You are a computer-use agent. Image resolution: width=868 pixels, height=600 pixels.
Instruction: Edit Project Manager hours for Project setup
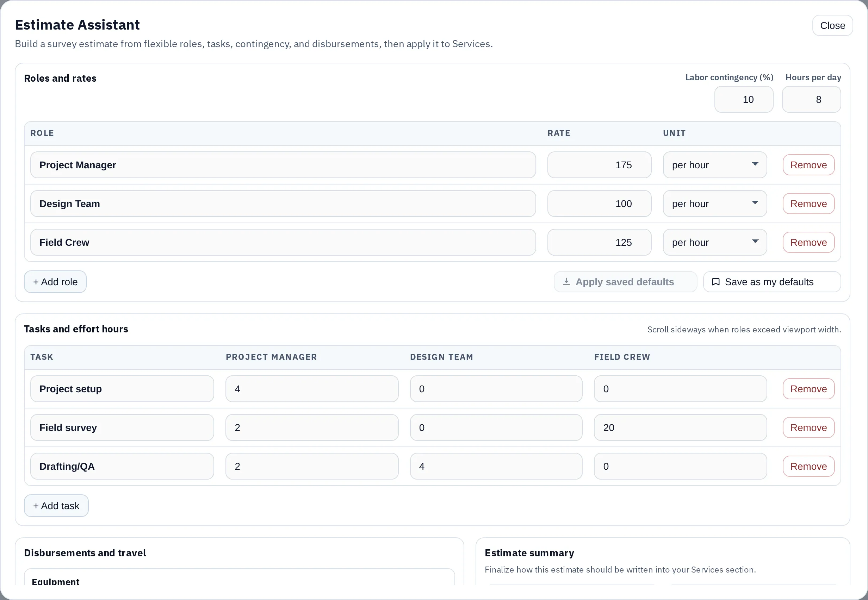311,389
